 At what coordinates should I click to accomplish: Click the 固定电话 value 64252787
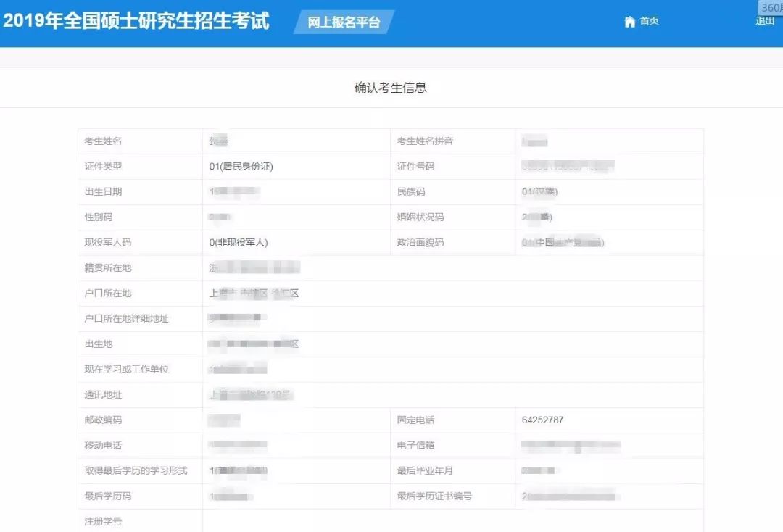point(542,420)
